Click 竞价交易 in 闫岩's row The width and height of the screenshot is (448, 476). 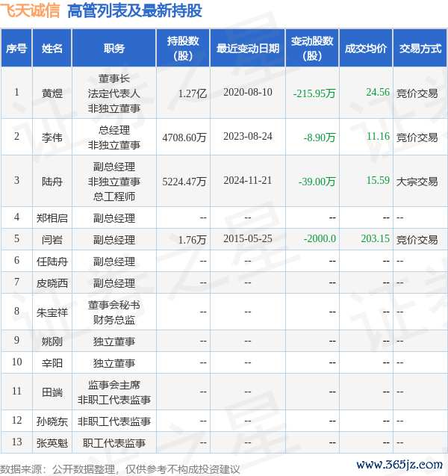[x=417, y=240]
